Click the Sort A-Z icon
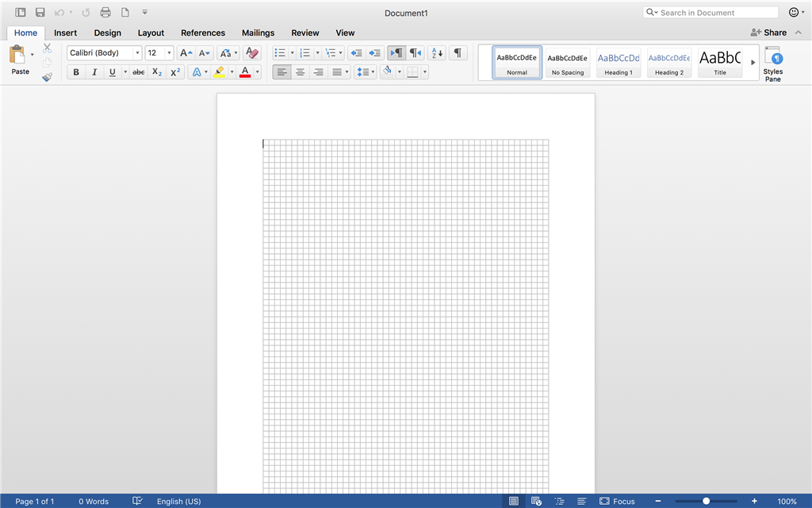 [436, 53]
